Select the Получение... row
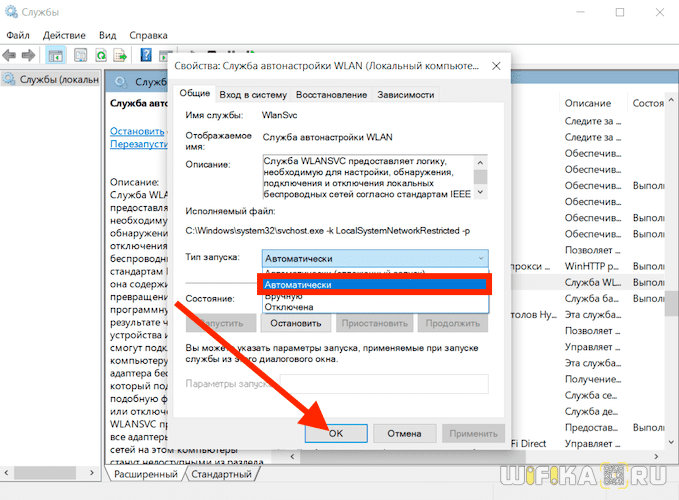The height and width of the screenshot is (500, 679). (x=592, y=379)
